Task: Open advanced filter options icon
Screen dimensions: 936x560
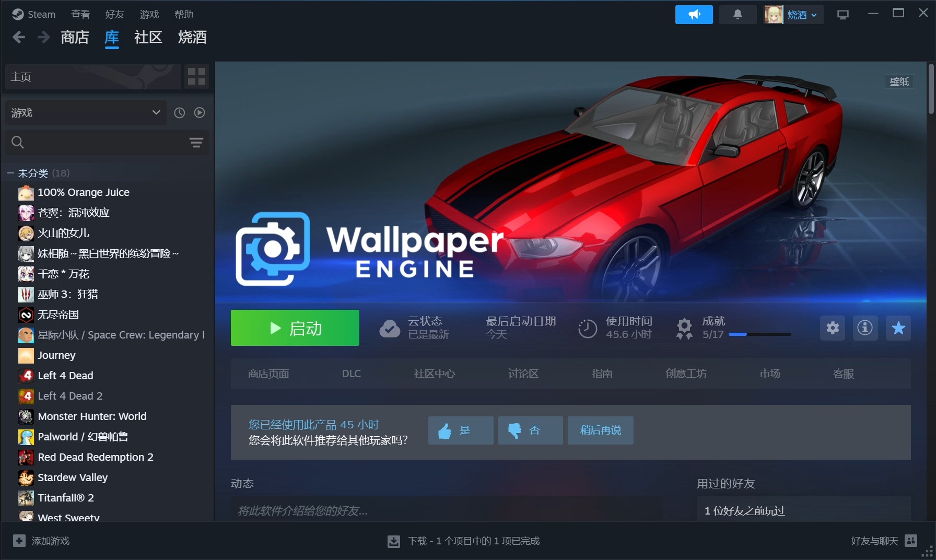Action: click(196, 143)
